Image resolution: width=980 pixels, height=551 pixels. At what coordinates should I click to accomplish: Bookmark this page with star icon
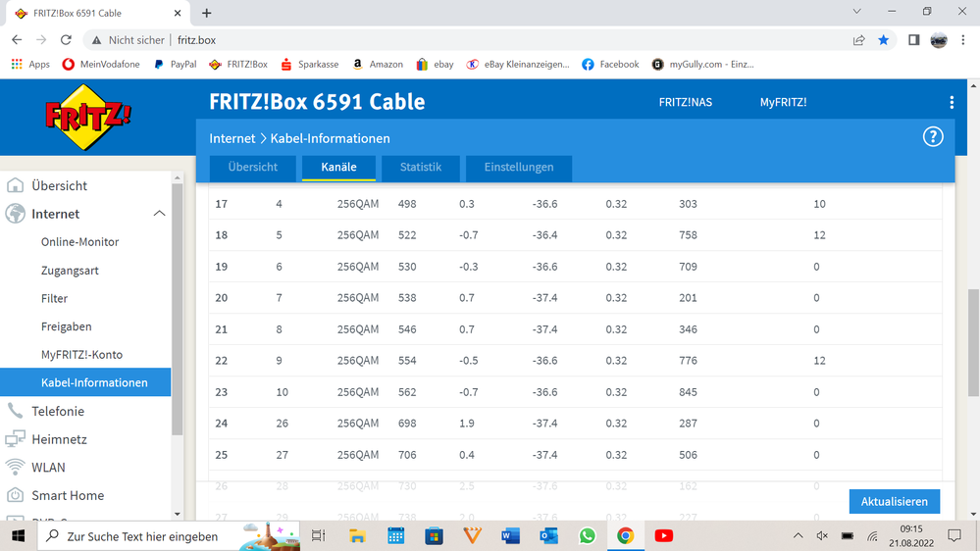pyautogui.click(x=883, y=40)
